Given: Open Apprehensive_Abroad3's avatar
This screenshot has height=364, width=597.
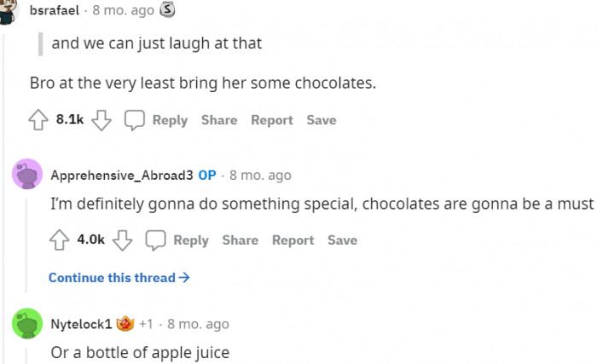Looking at the screenshot, I should pyautogui.click(x=28, y=176).
